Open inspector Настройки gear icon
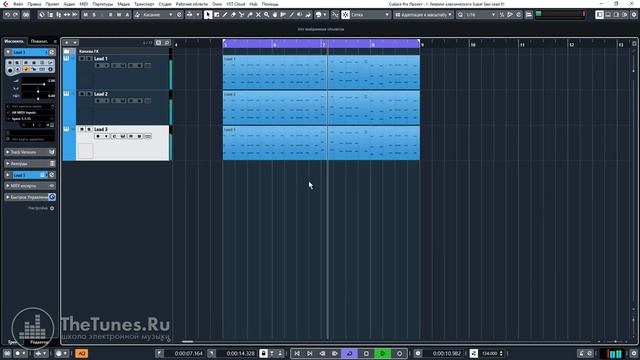This screenshot has width=640, height=360. [x=52, y=208]
